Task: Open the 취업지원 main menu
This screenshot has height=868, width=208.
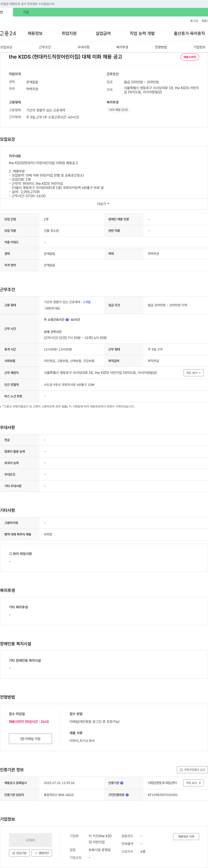Action: [x=69, y=33]
